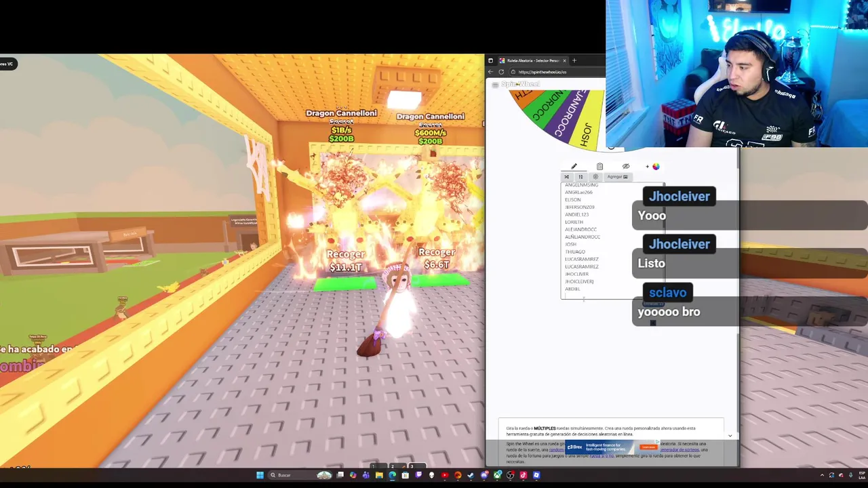Switch to Roblox on taskbar
The image size is (868, 488).
tap(536, 475)
